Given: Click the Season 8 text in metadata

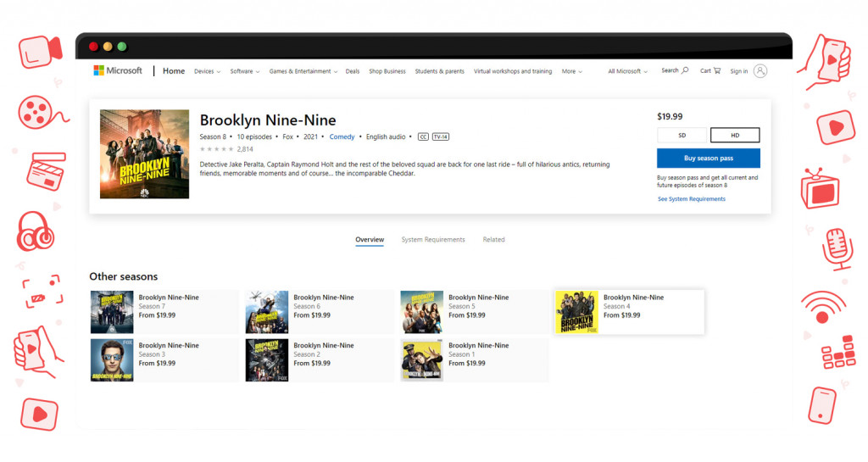Looking at the screenshot, I should 213,136.
